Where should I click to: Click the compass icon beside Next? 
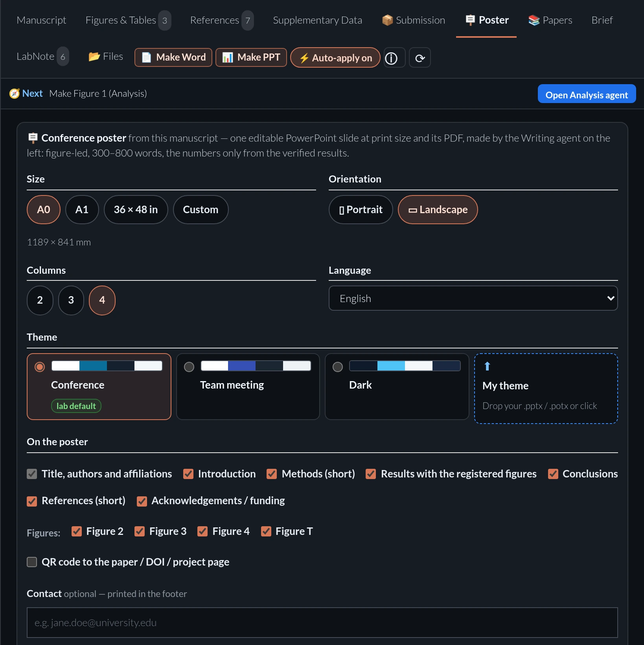point(15,94)
